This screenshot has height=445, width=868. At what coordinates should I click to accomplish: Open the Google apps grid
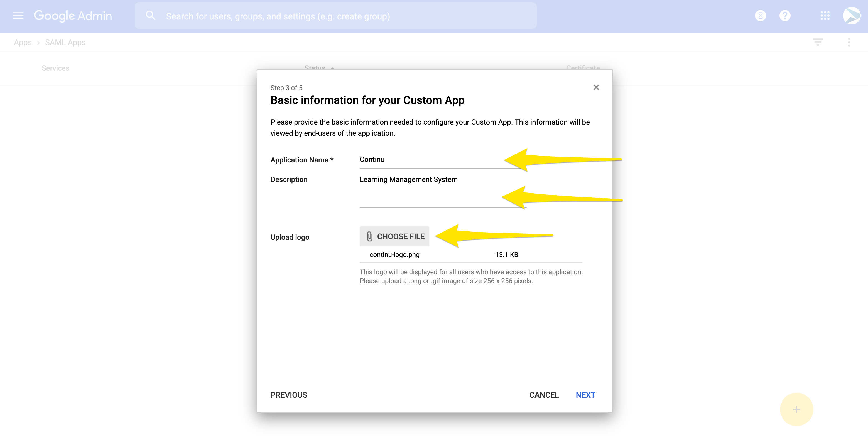point(825,16)
